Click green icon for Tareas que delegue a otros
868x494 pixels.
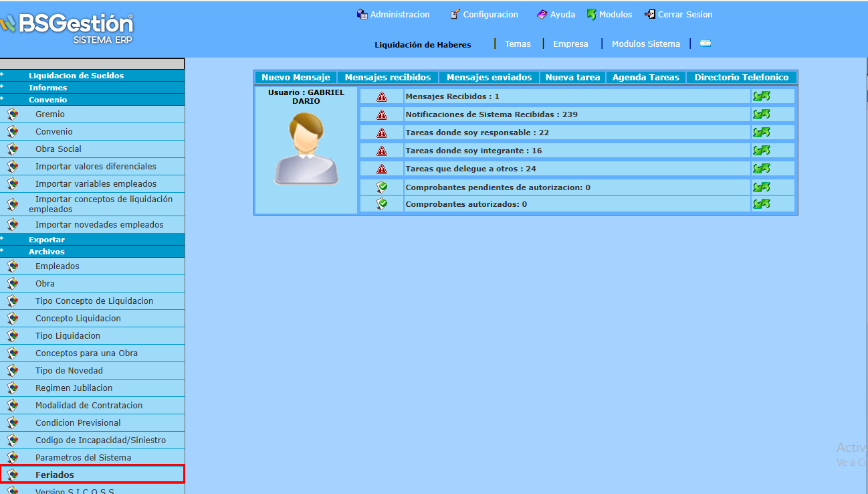762,169
